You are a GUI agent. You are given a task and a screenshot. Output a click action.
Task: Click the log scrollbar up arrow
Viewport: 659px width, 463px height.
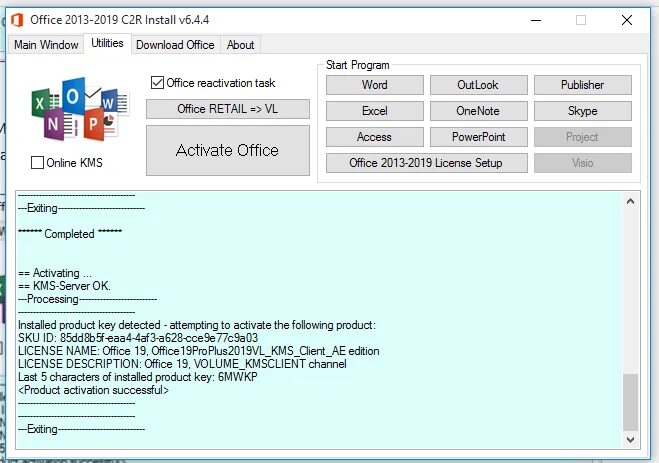pyautogui.click(x=630, y=201)
